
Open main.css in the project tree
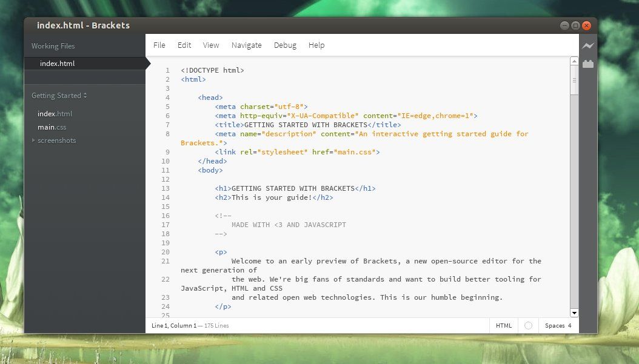pyautogui.click(x=52, y=127)
